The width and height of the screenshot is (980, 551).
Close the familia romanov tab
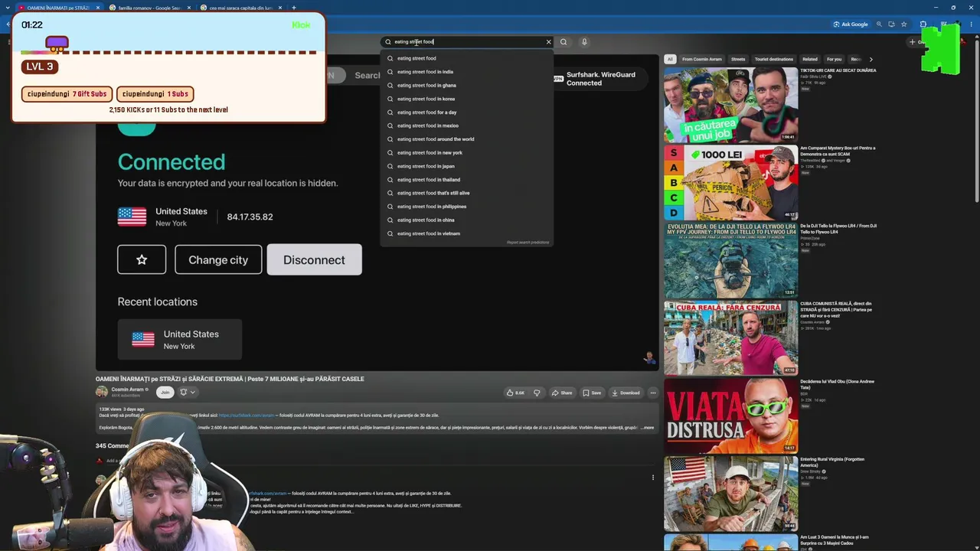tap(188, 8)
